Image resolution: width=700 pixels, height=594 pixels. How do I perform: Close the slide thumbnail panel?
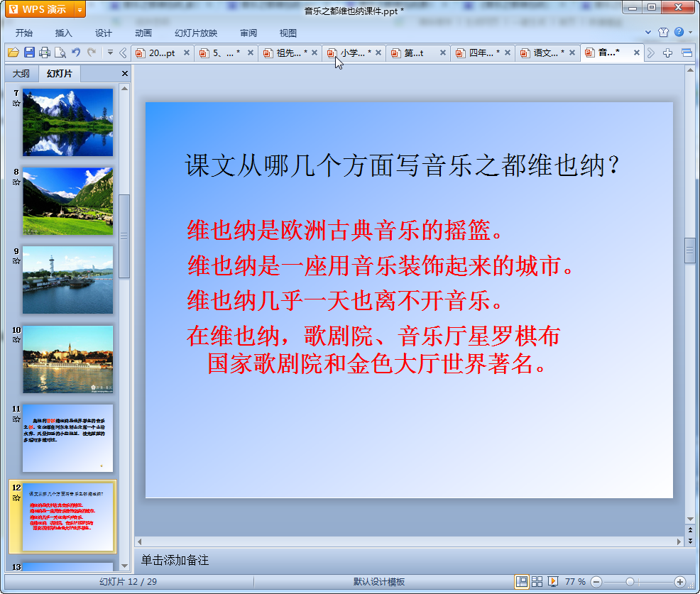pyautogui.click(x=125, y=74)
